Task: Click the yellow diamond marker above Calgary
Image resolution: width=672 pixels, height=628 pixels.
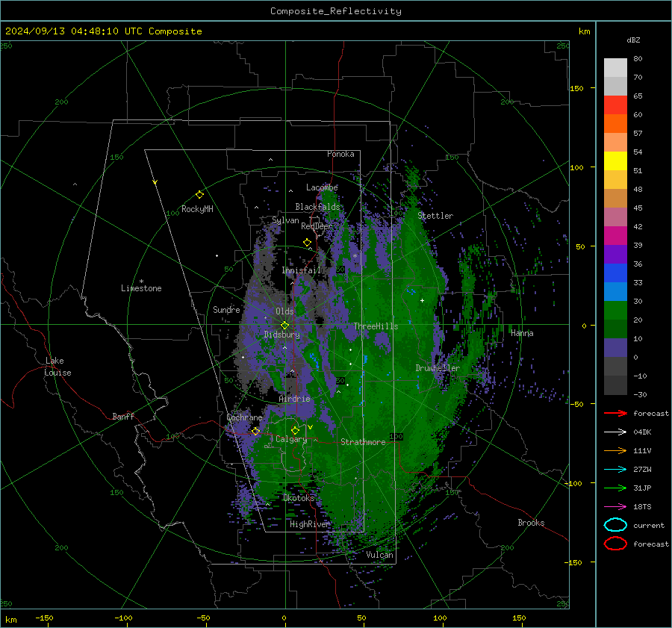Action: (295, 430)
